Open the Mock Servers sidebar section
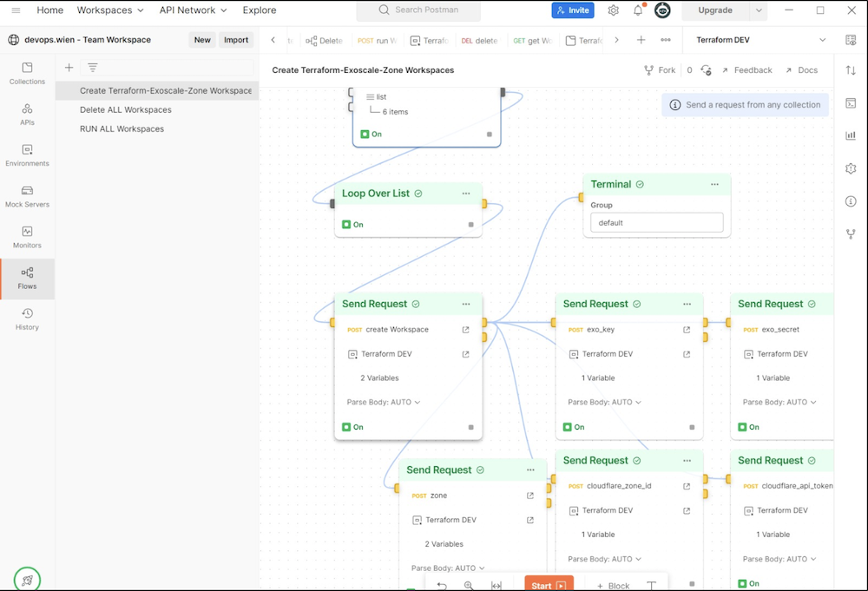The height and width of the screenshot is (591, 868). [27, 196]
